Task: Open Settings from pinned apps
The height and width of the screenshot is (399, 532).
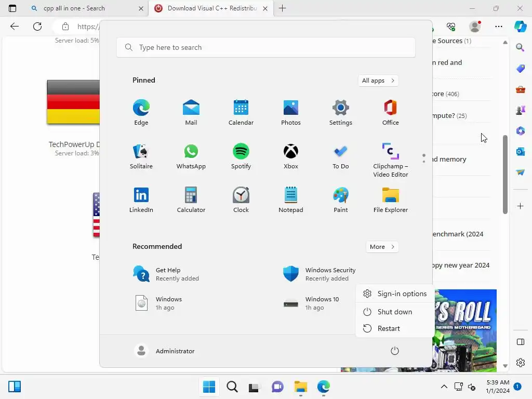Action: click(x=341, y=112)
